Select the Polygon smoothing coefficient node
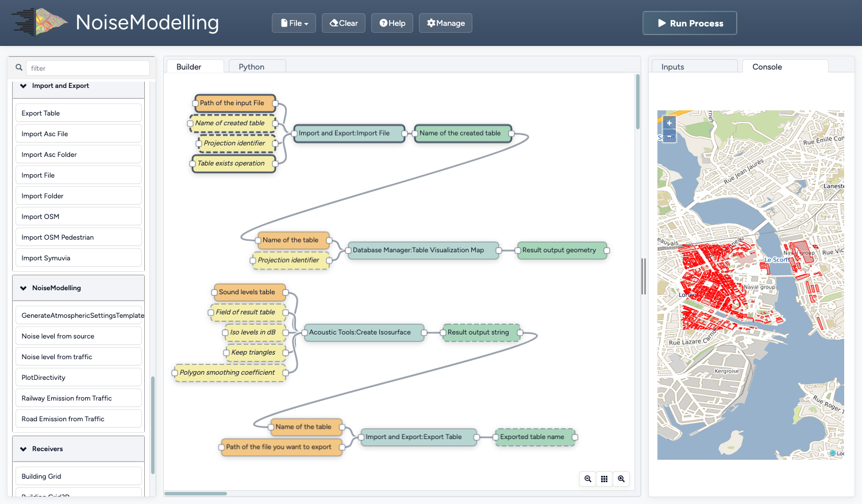 pos(230,373)
